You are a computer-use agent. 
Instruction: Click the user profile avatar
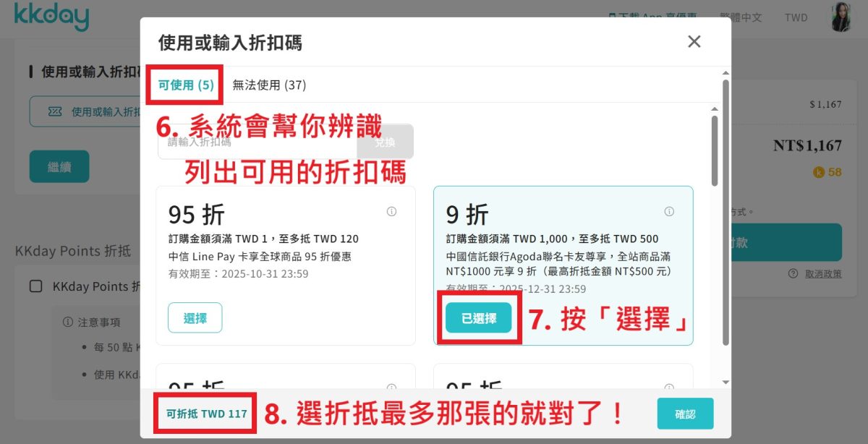point(841,17)
